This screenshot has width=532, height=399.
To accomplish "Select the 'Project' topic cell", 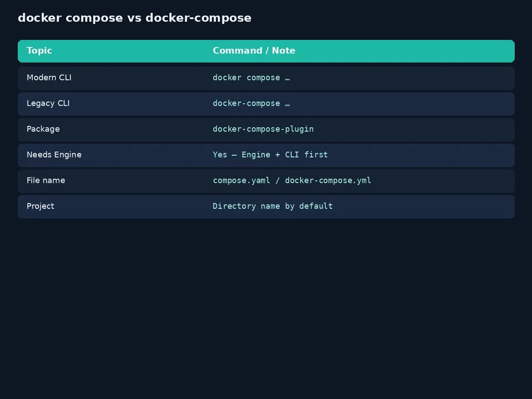I will click(40, 206).
